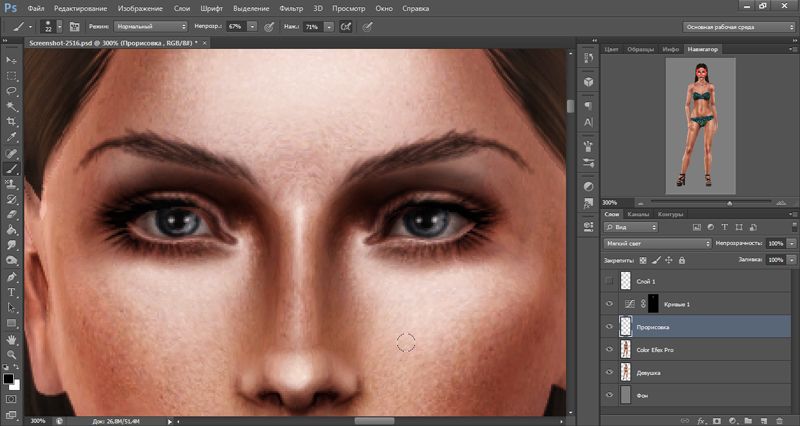Open the Brush Panel from the options bar
Screen dimensions: 800x426
74,27
